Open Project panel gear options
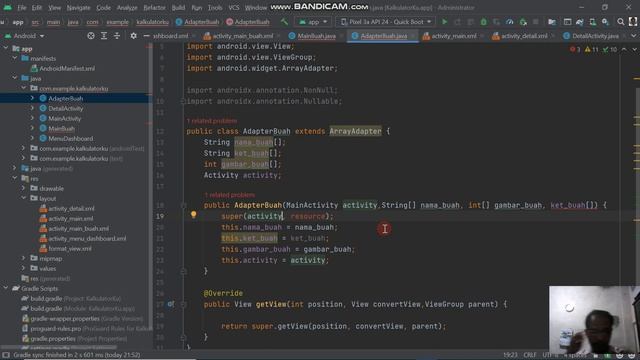The height and width of the screenshot is (360, 640). click(x=133, y=36)
